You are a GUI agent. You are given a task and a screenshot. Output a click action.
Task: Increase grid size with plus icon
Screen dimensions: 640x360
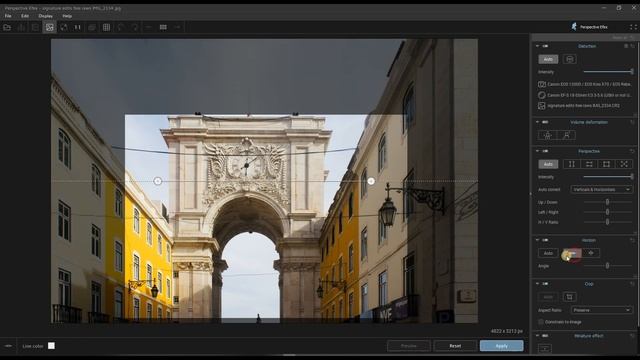(178, 27)
